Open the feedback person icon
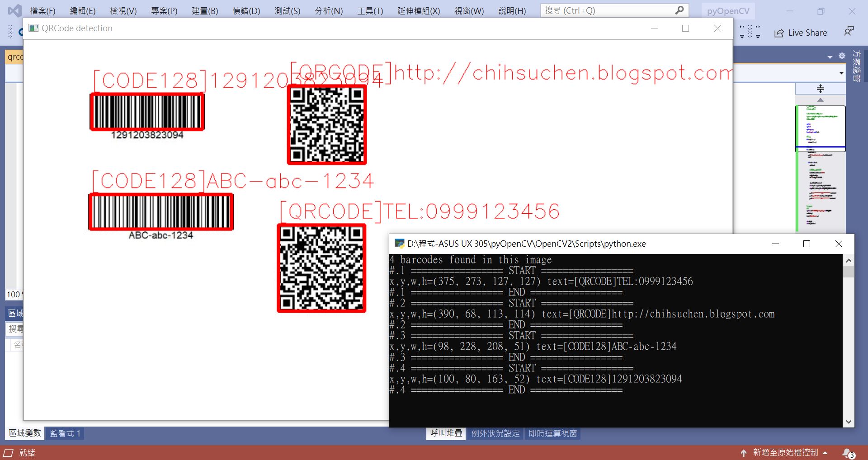The width and height of the screenshot is (868, 460). click(x=849, y=31)
